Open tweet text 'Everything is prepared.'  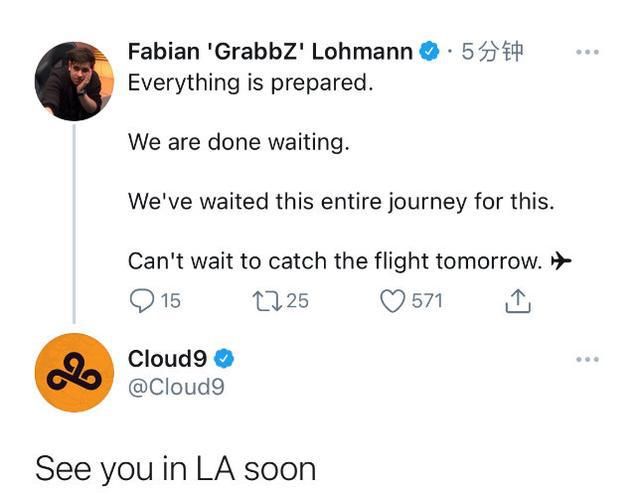(x=251, y=83)
